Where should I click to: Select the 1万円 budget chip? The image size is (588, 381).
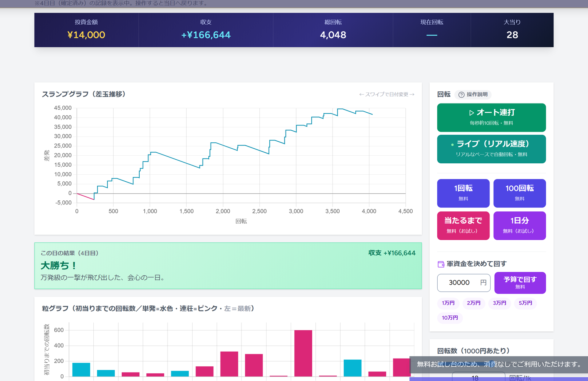[448, 303]
